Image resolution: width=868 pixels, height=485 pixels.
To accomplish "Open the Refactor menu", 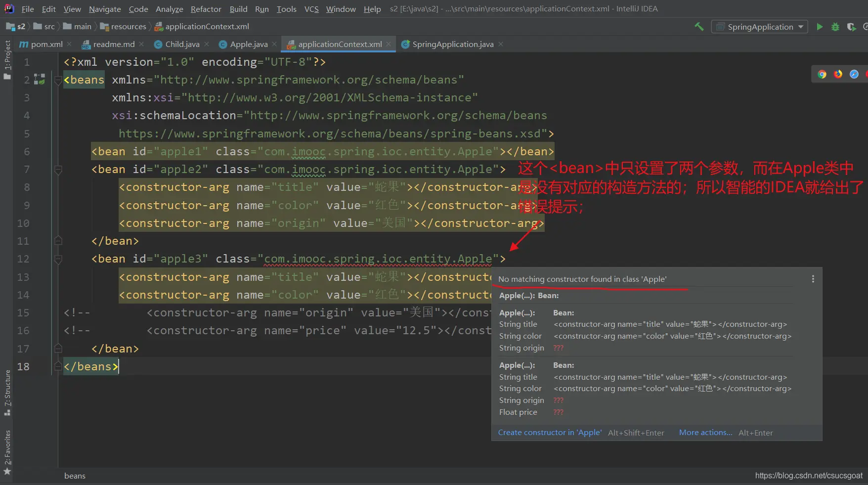I will point(206,9).
